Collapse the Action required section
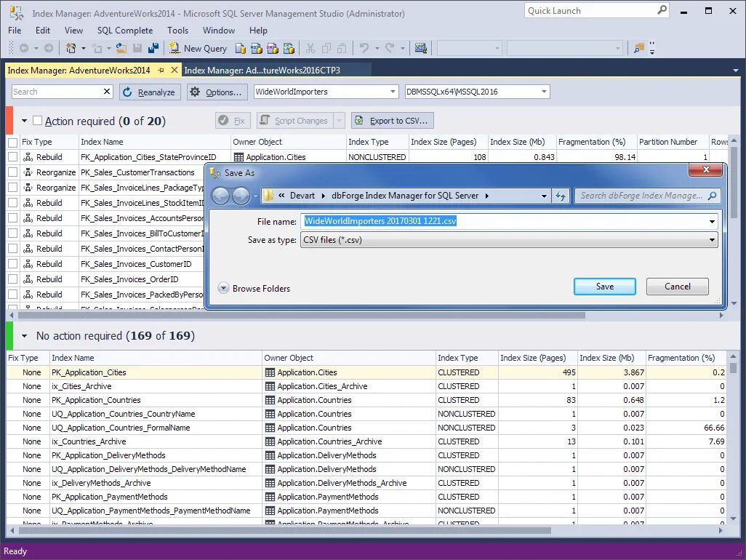 point(24,121)
